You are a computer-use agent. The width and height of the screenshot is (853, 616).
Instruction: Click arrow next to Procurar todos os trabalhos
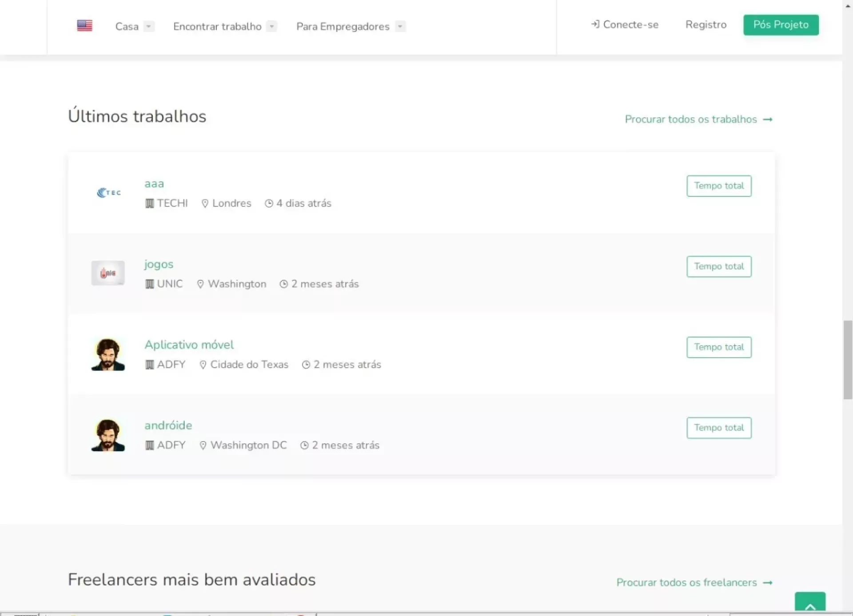click(x=768, y=119)
